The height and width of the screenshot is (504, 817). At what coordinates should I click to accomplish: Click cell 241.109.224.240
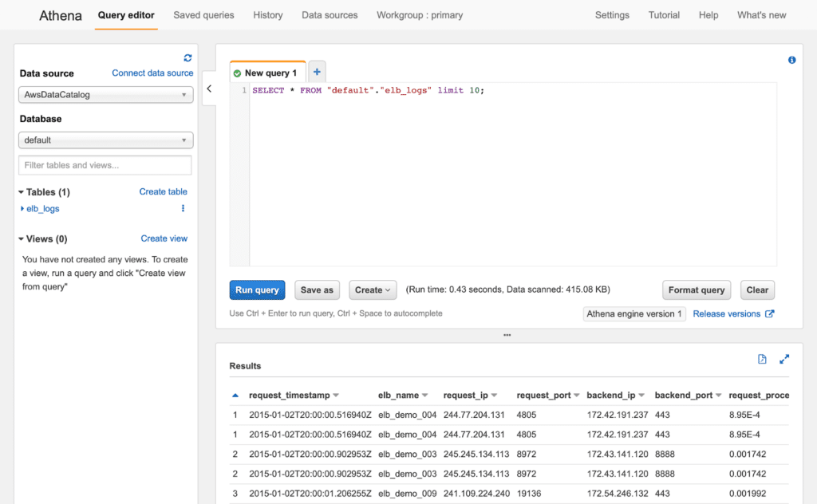(x=476, y=493)
